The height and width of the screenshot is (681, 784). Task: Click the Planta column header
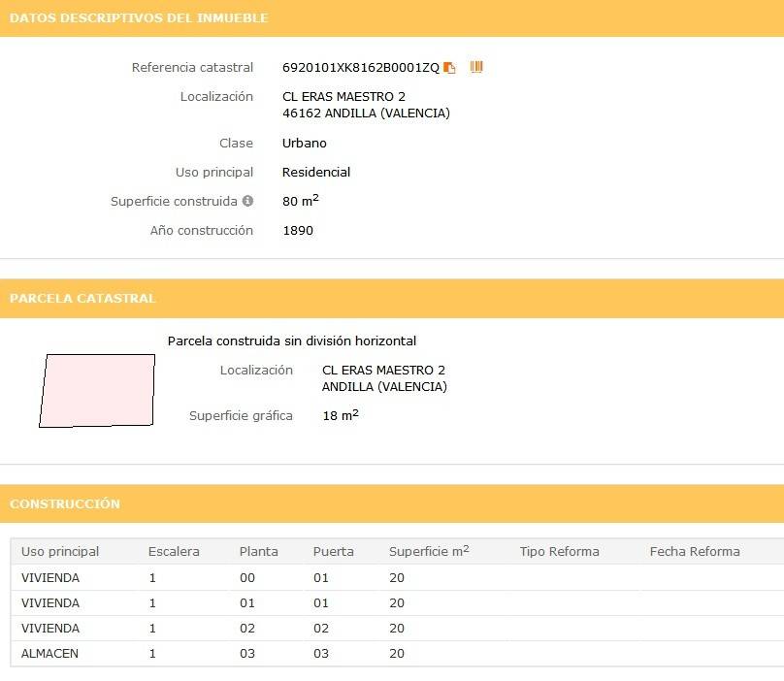click(x=258, y=552)
